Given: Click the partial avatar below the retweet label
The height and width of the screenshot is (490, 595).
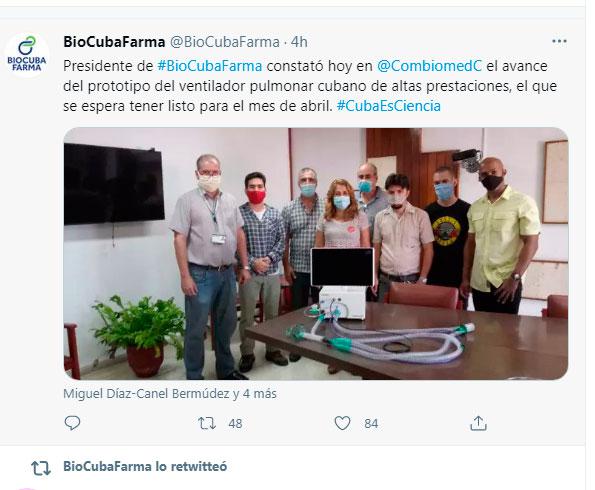Looking at the screenshot, I should pos(27,488).
